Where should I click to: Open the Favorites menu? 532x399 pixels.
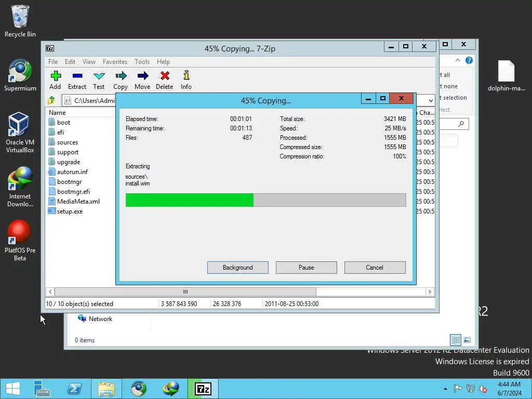tap(115, 62)
